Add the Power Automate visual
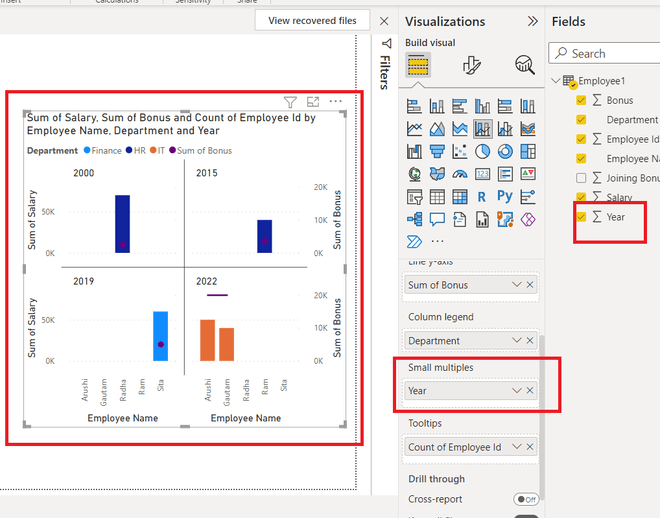 (414, 242)
